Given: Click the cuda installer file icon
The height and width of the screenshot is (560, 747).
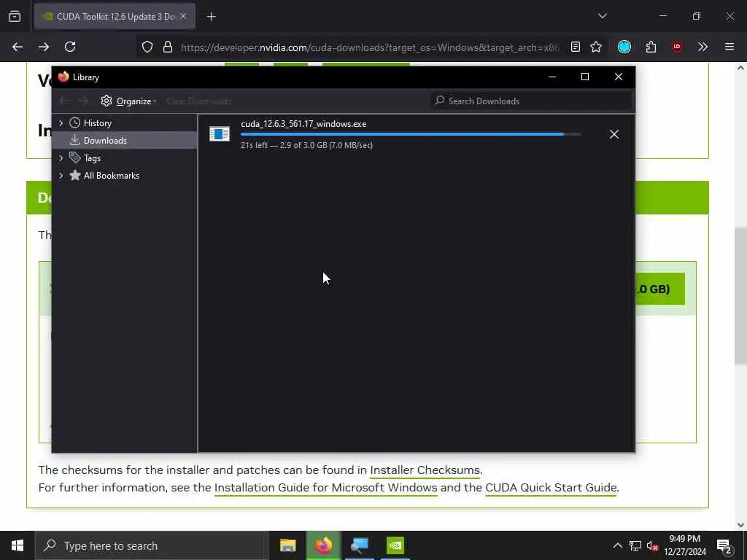Looking at the screenshot, I should [x=220, y=134].
